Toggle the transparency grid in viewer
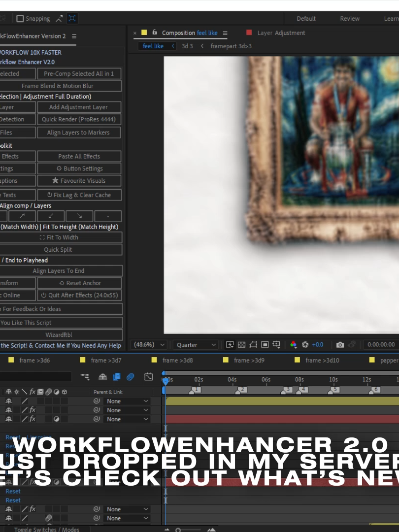The image size is (399, 532). 241,345
